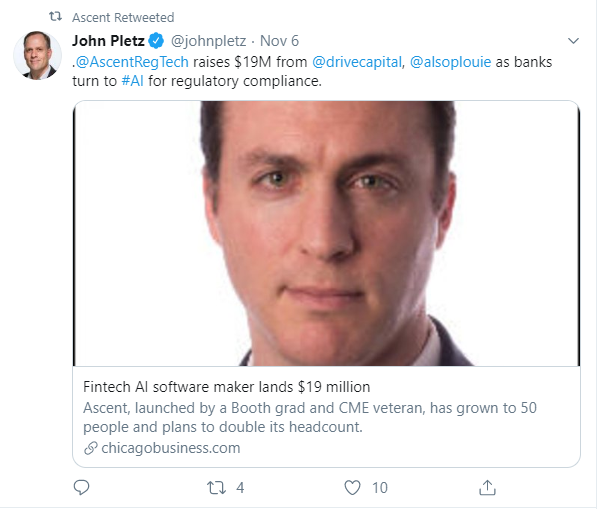Like the tweet with heart icon
Screen dimensions: 597x509
pyautogui.click(x=352, y=488)
